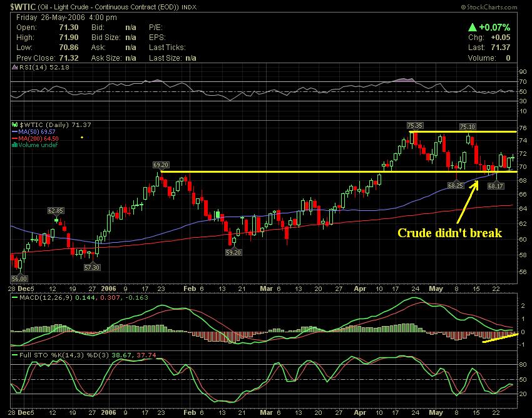Click the Prev Close value 71.32
The image size is (532, 418).
coord(69,58)
